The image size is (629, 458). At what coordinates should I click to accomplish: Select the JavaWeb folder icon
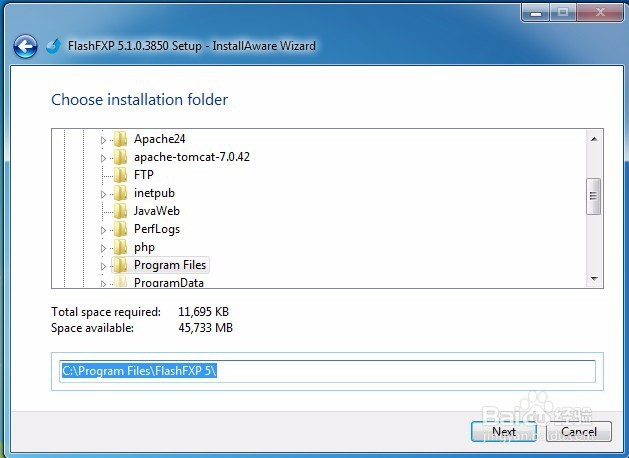tap(120, 211)
